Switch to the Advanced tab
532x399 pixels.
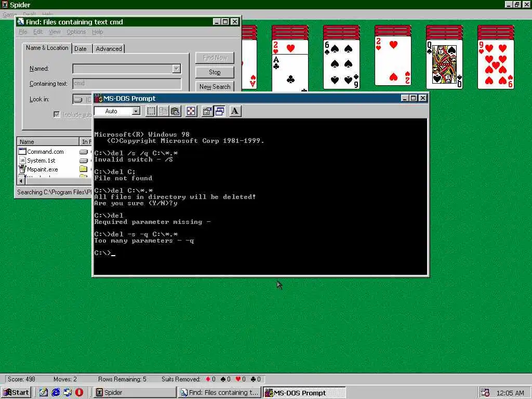point(109,49)
